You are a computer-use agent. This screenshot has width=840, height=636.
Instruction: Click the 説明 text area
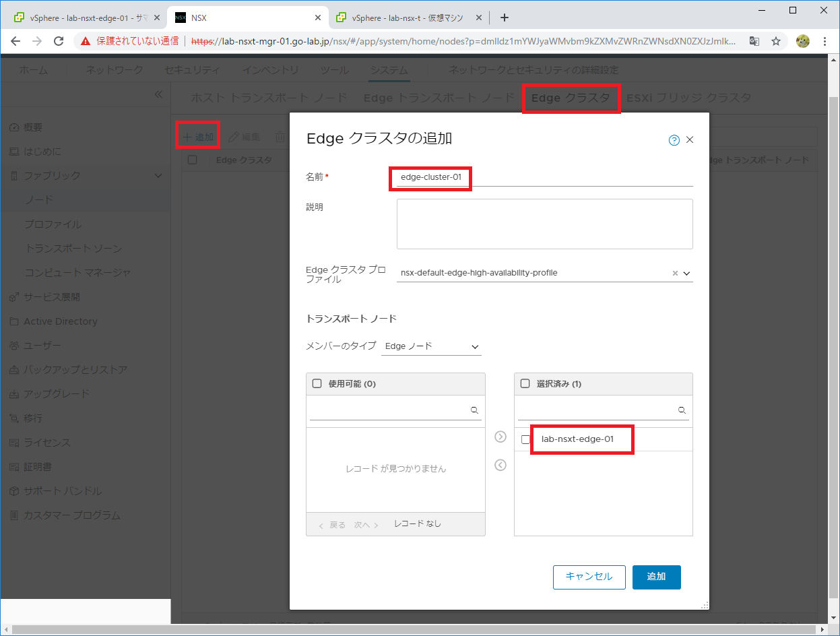tap(544, 224)
